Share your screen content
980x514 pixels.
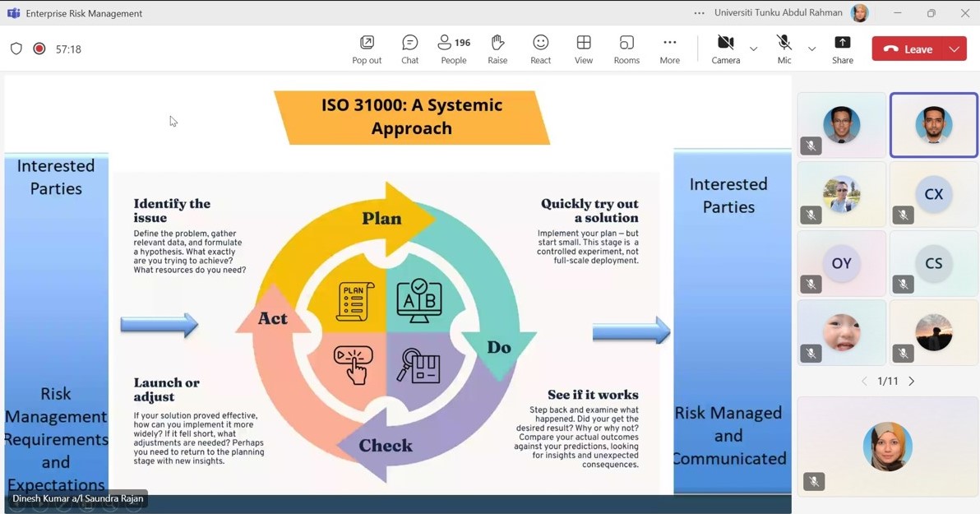(842, 49)
